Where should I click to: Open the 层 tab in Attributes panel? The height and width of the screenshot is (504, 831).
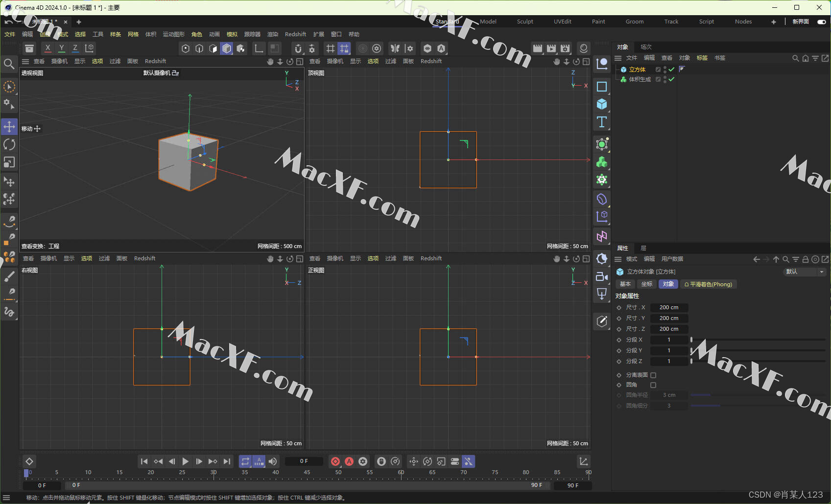point(643,248)
